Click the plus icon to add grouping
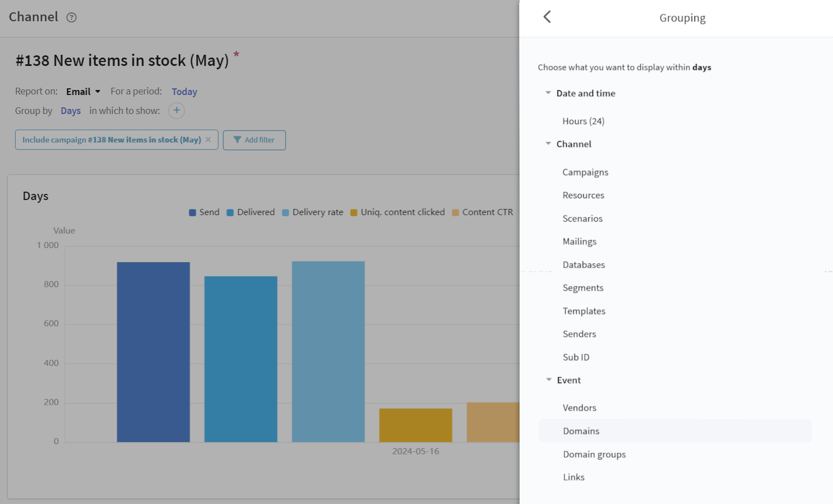The width and height of the screenshot is (833, 504). pyautogui.click(x=177, y=111)
